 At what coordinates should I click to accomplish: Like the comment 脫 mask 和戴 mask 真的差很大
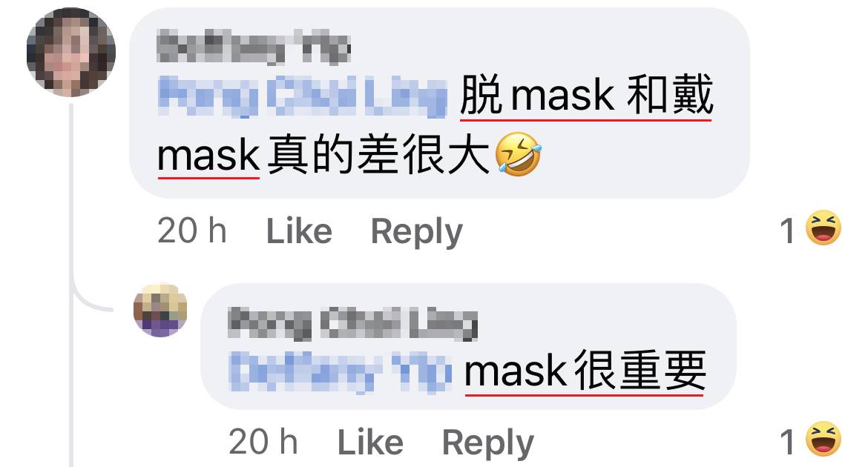pyautogui.click(x=300, y=231)
